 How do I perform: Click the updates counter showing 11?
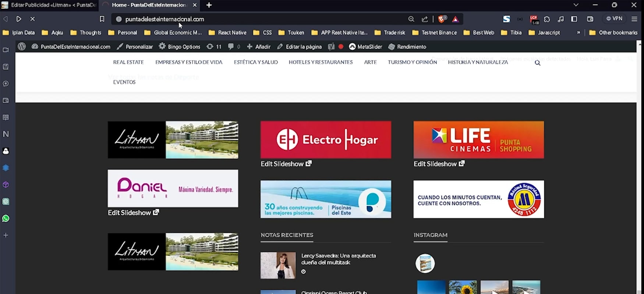[214, 47]
